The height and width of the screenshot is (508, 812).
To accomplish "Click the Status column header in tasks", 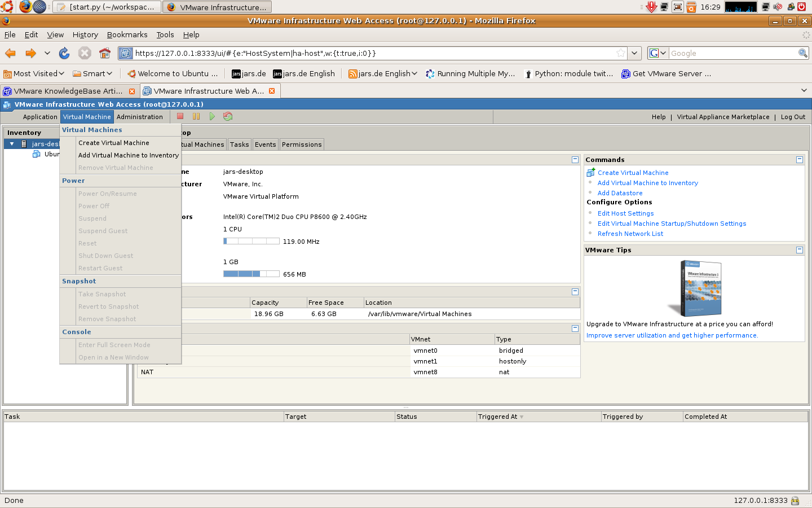I will [435, 417].
